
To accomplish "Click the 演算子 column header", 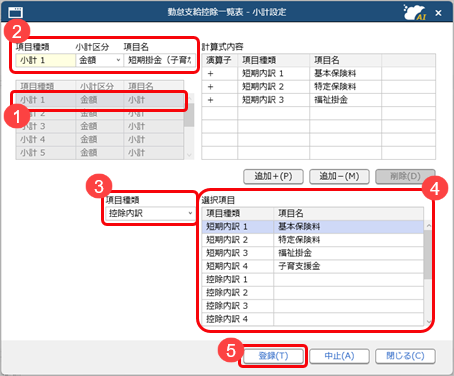I will click(x=219, y=60).
